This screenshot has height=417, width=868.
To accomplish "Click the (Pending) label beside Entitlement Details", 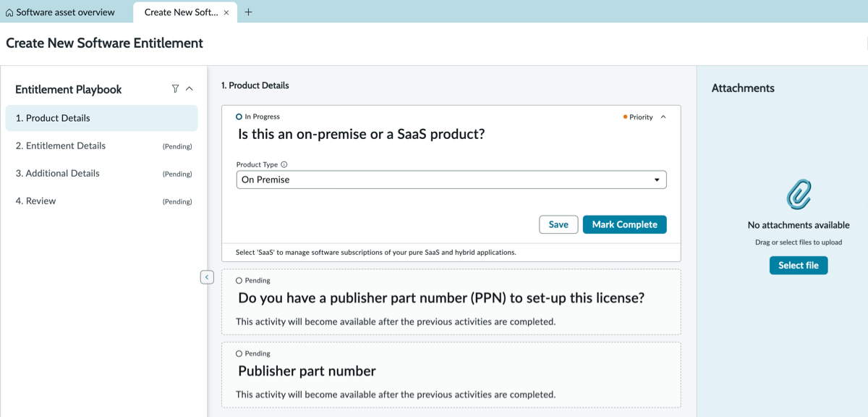I will (x=177, y=146).
